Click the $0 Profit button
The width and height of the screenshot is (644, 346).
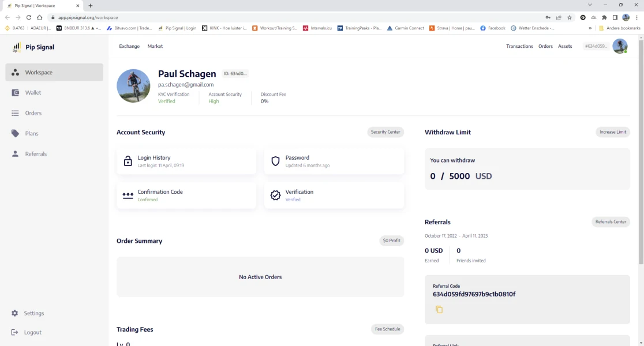click(391, 240)
